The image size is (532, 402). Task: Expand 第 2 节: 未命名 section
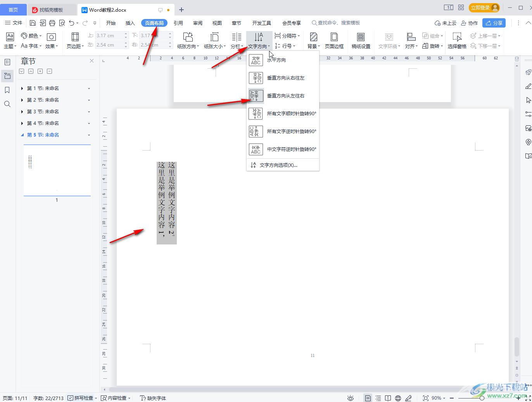(22, 100)
